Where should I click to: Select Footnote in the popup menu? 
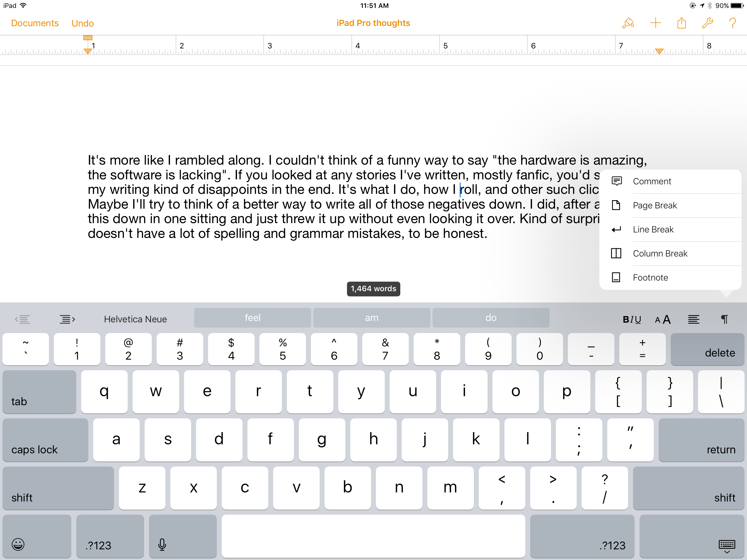tap(650, 277)
